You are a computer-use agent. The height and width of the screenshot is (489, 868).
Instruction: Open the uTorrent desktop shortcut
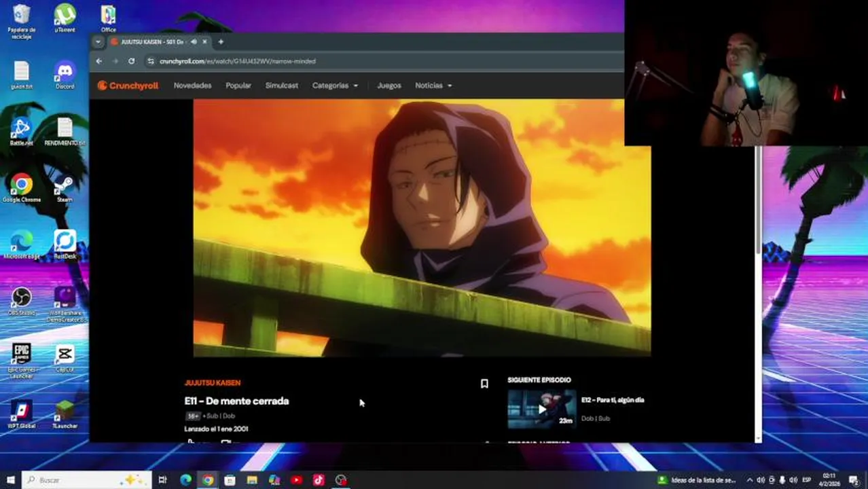point(65,18)
